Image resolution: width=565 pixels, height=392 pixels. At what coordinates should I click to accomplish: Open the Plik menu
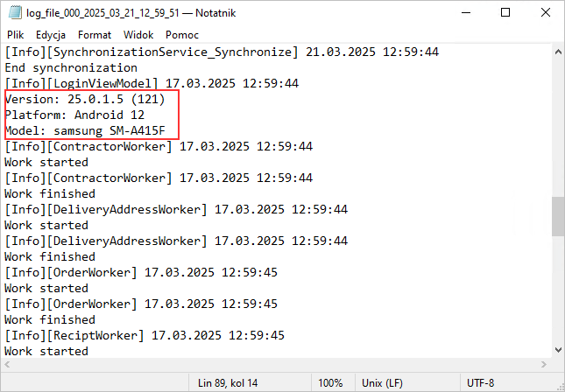click(x=16, y=35)
